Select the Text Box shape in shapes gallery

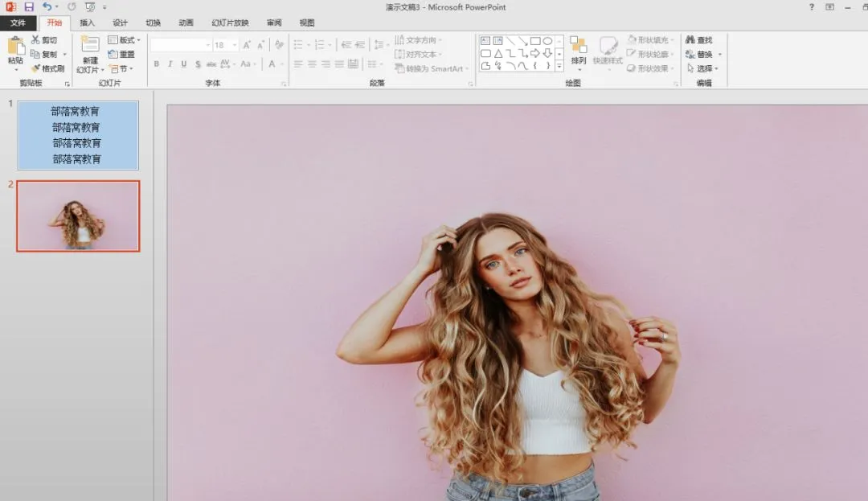point(485,41)
